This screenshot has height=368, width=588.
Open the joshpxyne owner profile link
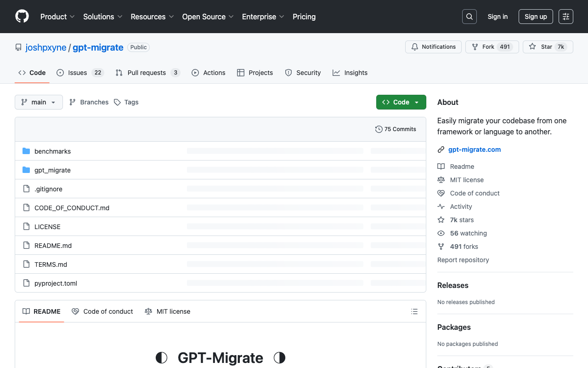(46, 47)
